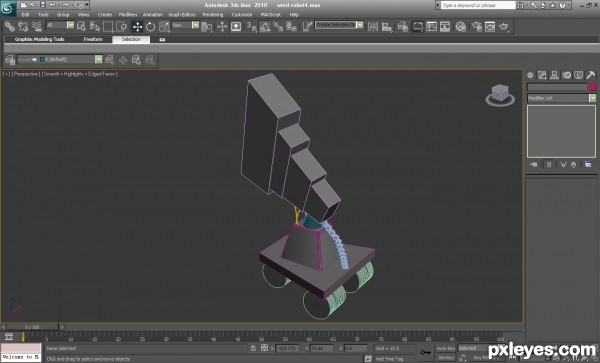The height and width of the screenshot is (363, 600).
Task: Open the 3ds Max application button menu
Action: [8, 8]
